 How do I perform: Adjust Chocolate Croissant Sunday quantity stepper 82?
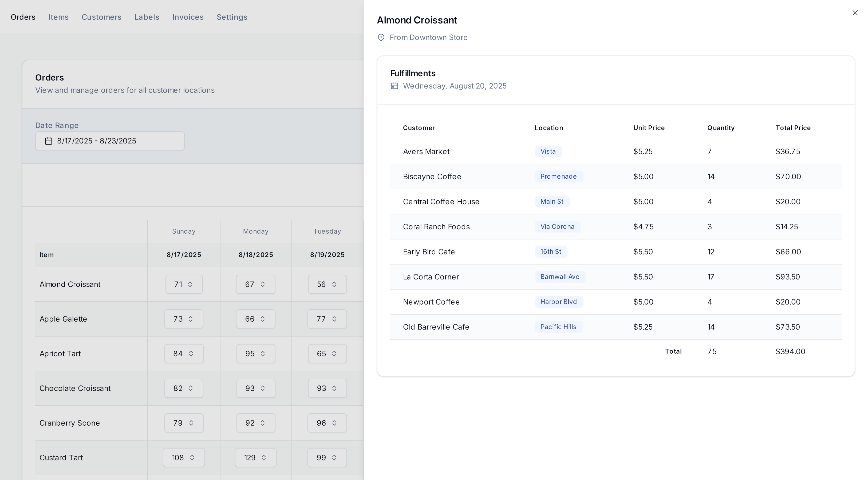tap(184, 388)
